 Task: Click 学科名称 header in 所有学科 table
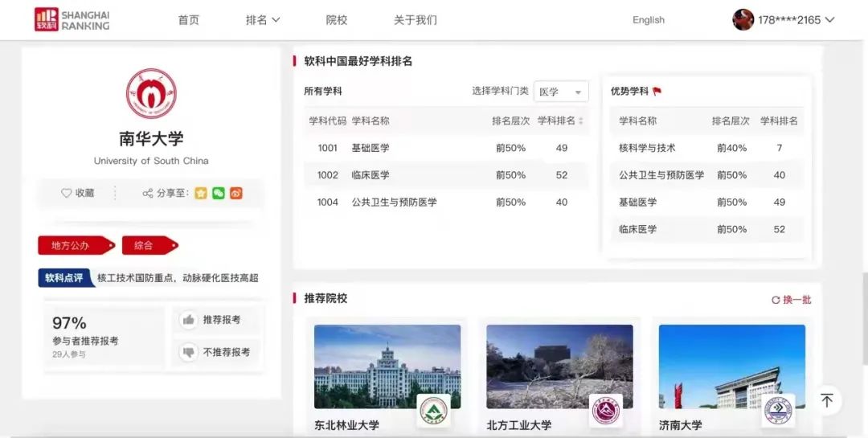pos(371,121)
